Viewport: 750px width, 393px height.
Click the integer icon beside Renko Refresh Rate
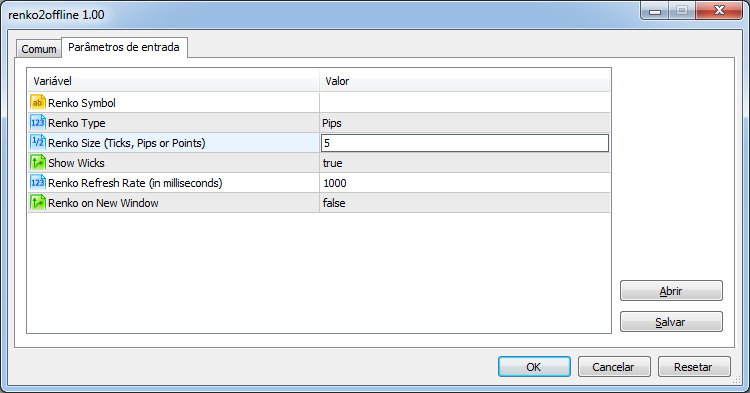[x=38, y=183]
